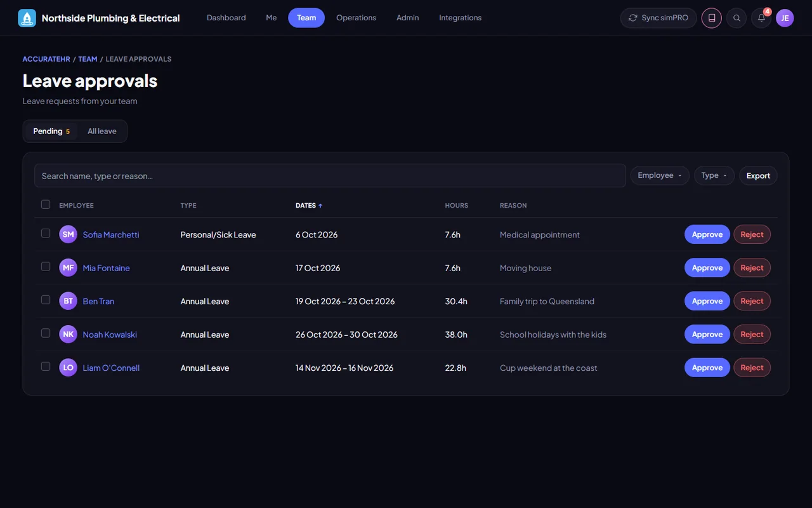Toggle the select-all checkbox in header

click(46, 204)
